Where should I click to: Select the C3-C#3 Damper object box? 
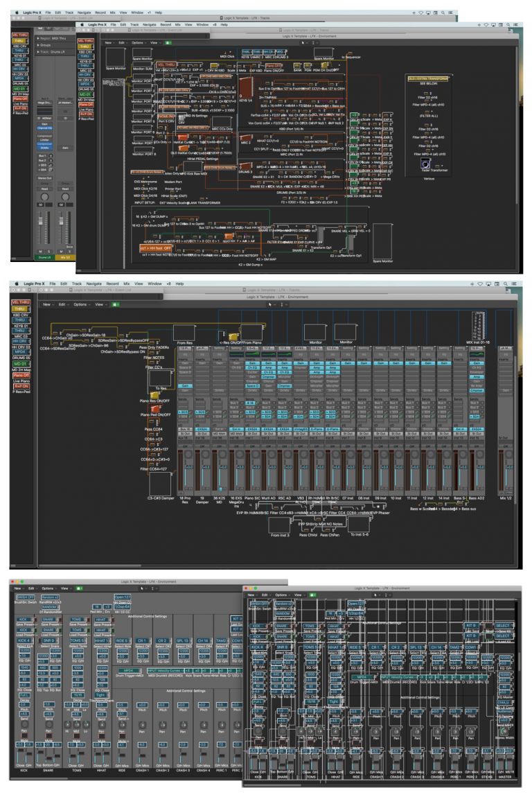[x=160, y=485]
